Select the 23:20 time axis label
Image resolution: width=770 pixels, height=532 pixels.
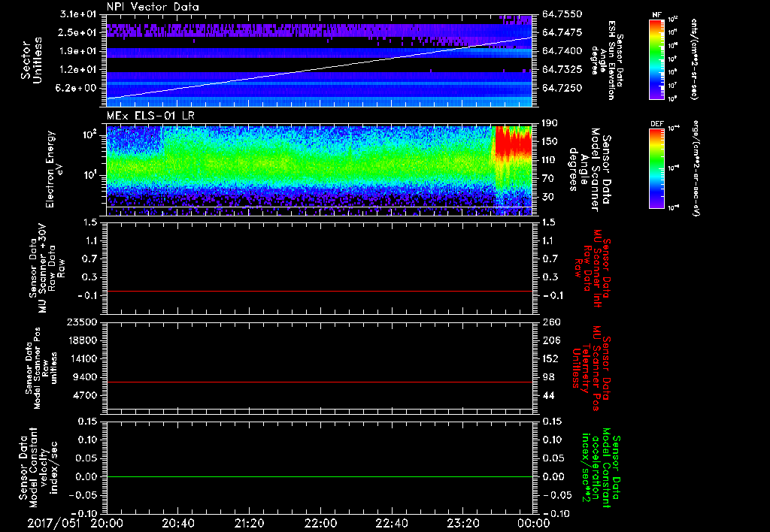(462, 524)
